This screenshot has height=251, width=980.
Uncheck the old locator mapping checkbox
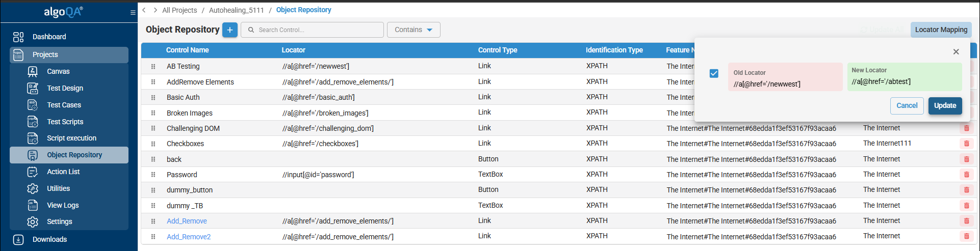[x=714, y=73]
